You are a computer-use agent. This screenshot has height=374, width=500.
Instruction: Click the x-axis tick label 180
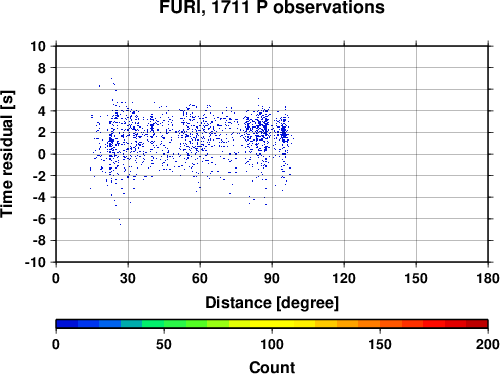tap(488, 278)
